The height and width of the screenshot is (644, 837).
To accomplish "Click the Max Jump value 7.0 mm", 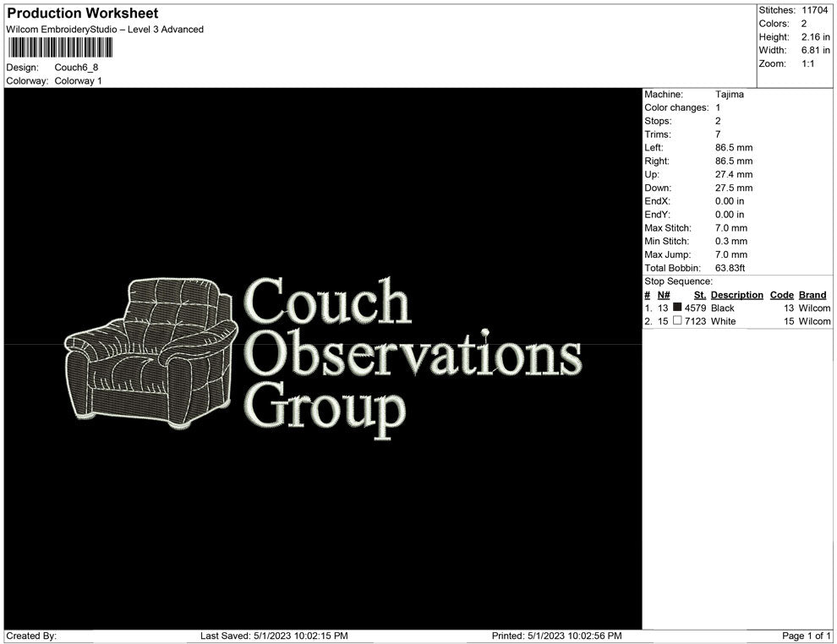I will (731, 254).
